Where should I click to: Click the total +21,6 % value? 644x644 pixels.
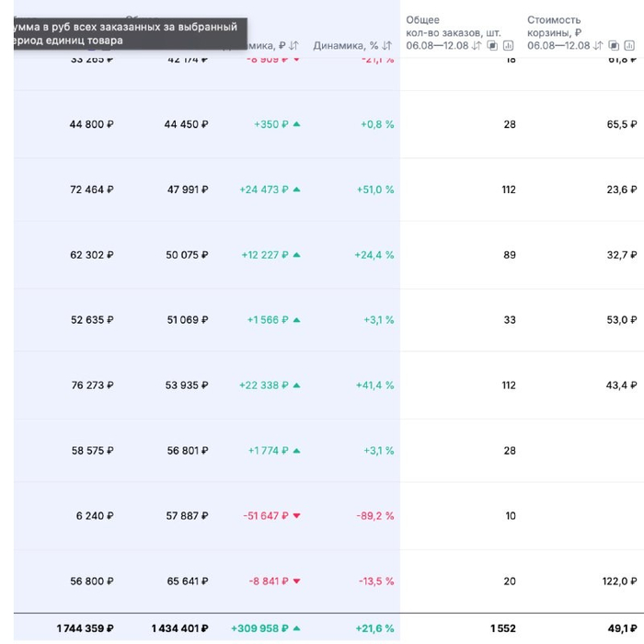coord(374,628)
